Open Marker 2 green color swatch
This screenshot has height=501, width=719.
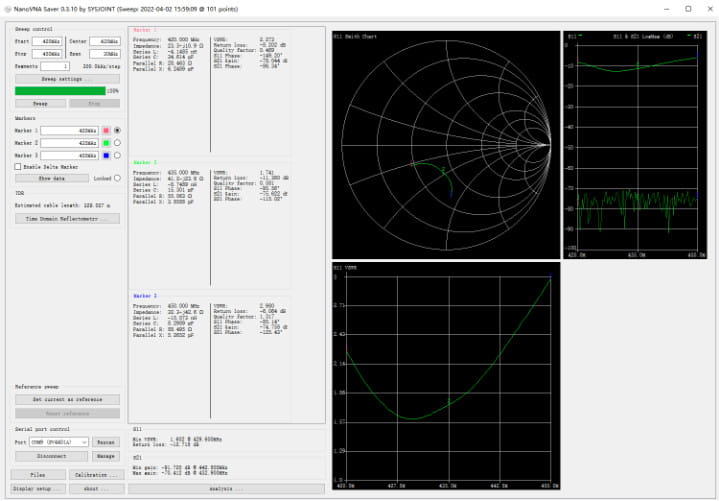(x=105, y=143)
